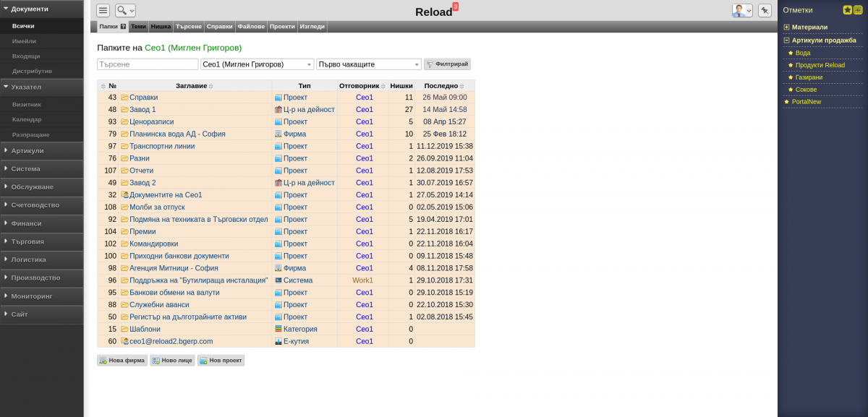The width and height of the screenshot is (868, 417).
Task: Click the help icon on Папки tab
Action: pyautogui.click(x=123, y=27)
